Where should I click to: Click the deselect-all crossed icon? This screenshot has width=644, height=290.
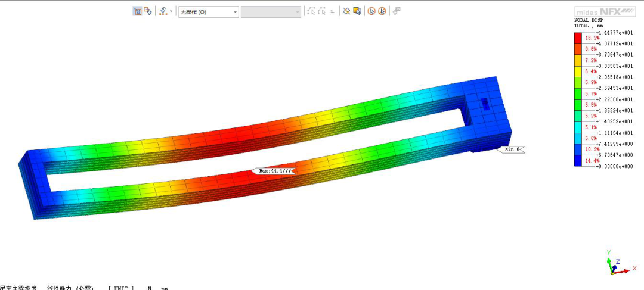[346, 11]
